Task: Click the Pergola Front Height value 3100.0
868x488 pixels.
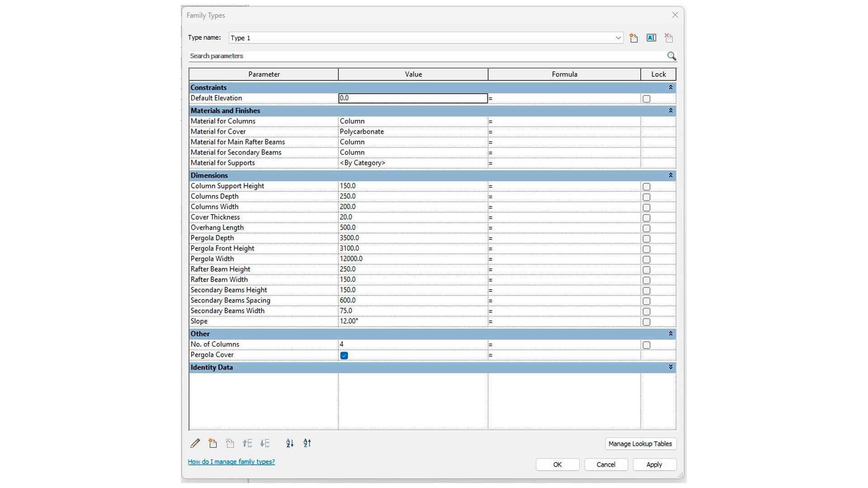Action: [413, 249]
